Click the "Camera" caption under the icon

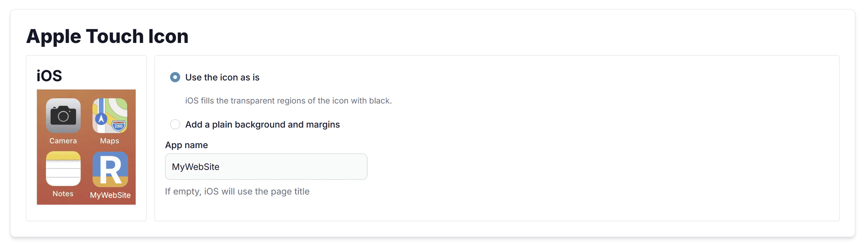point(63,141)
